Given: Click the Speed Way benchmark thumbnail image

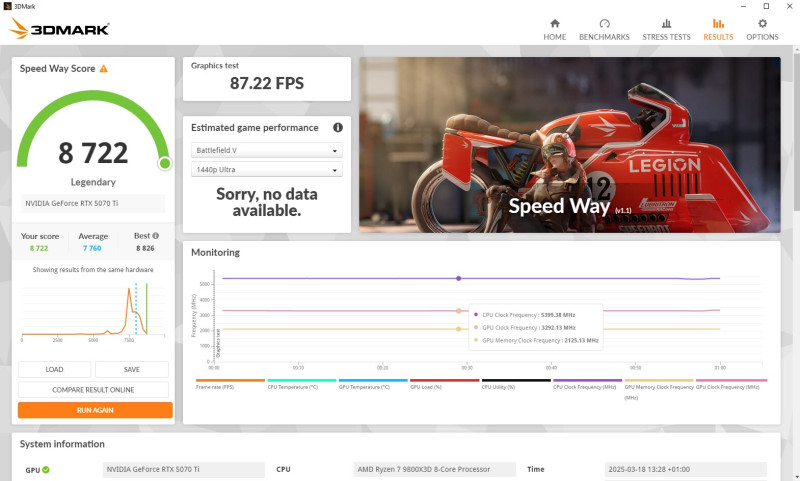Looking at the screenshot, I should (x=569, y=145).
